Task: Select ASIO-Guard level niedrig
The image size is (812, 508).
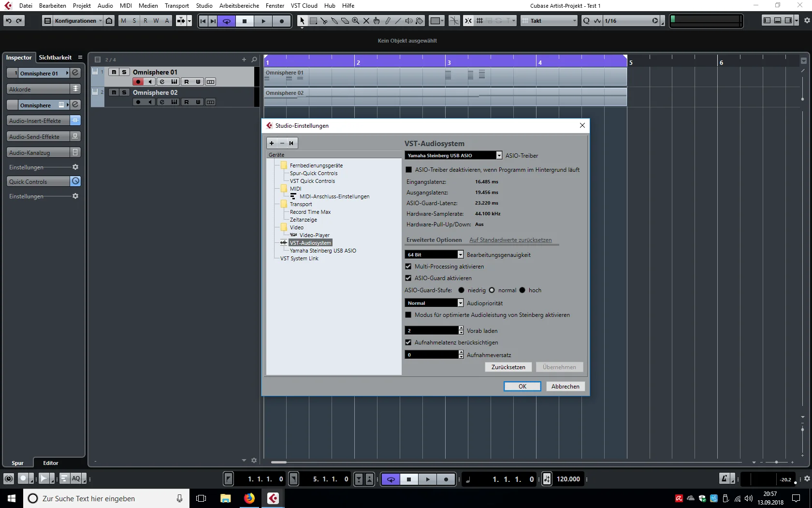Action: click(x=461, y=290)
